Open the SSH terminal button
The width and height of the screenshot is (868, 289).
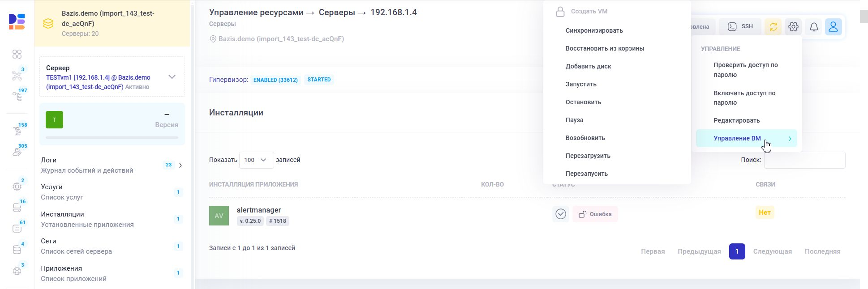pos(740,27)
